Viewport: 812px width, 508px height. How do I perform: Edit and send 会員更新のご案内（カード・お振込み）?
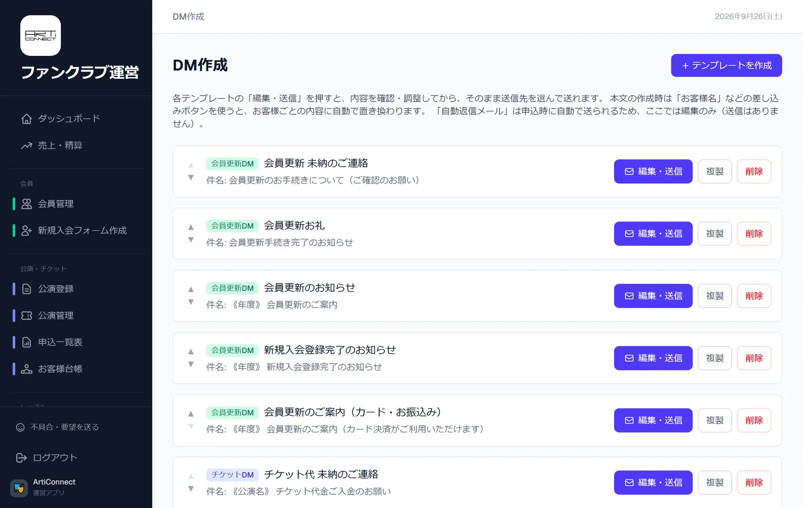coord(653,421)
